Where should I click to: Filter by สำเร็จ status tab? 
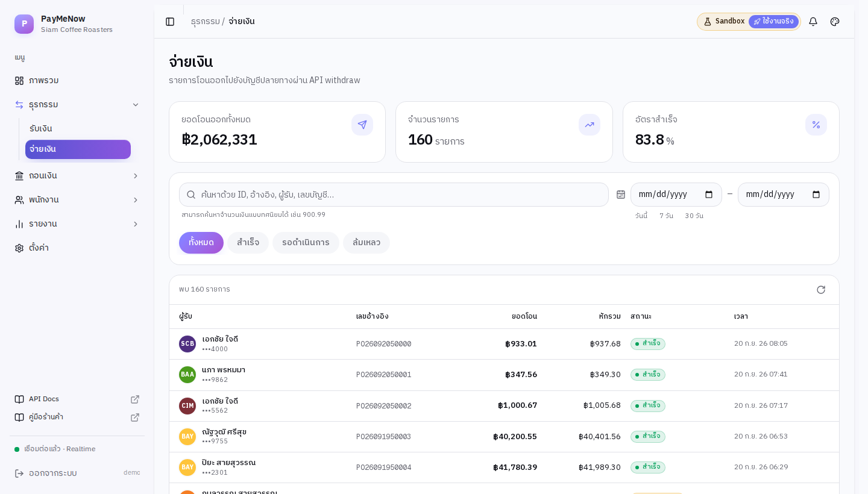[x=248, y=243]
